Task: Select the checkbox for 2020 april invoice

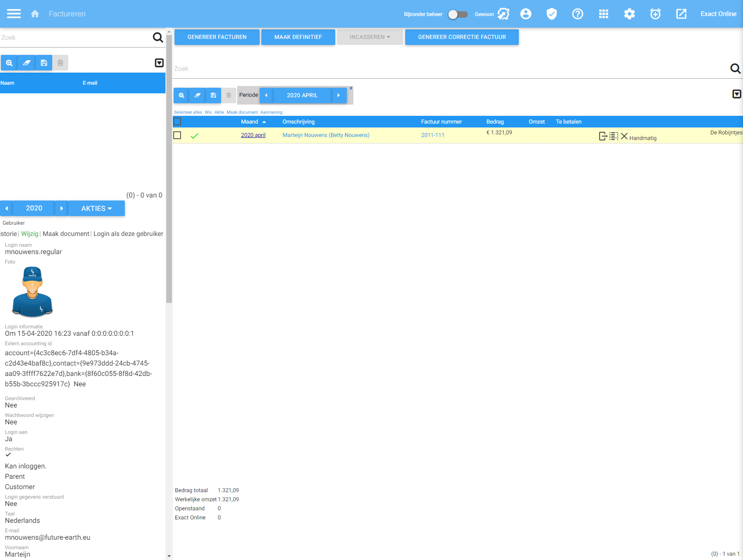Action: click(177, 135)
